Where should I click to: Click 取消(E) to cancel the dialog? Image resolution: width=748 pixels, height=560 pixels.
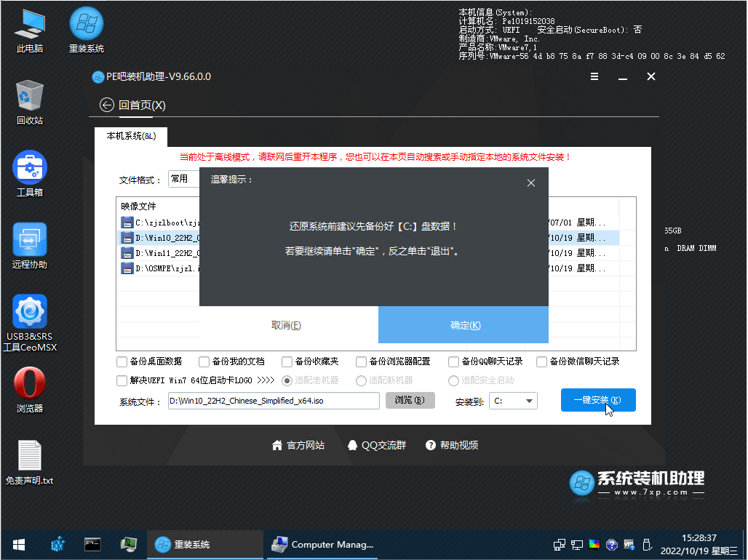click(286, 325)
